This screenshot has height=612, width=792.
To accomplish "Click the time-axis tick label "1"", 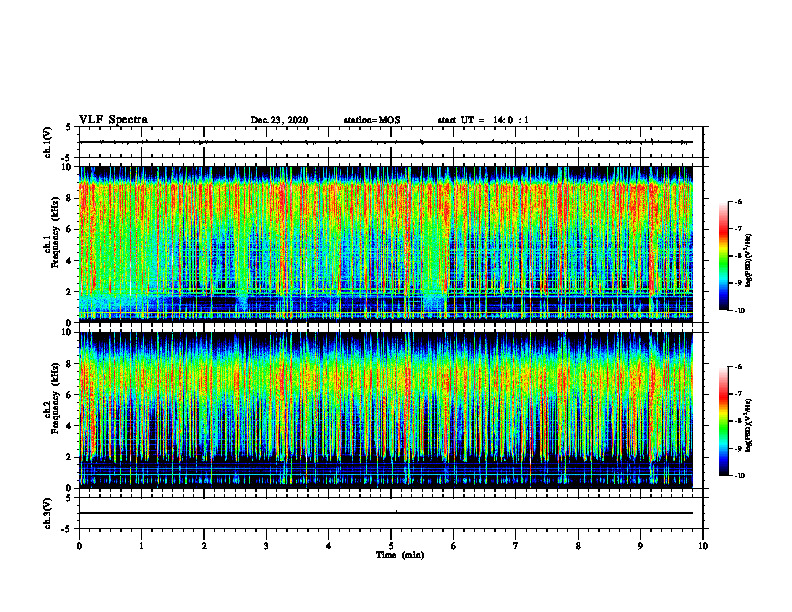I will click(141, 546).
